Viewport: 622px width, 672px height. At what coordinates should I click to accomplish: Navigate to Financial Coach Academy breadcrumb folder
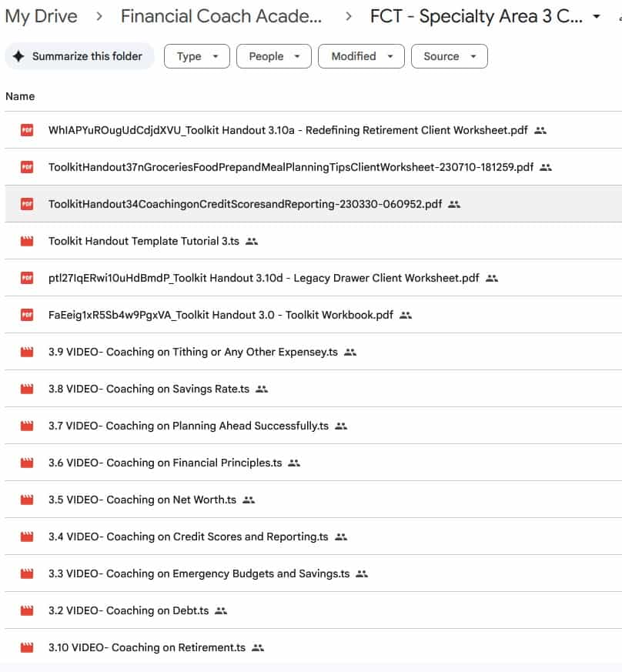[221, 17]
